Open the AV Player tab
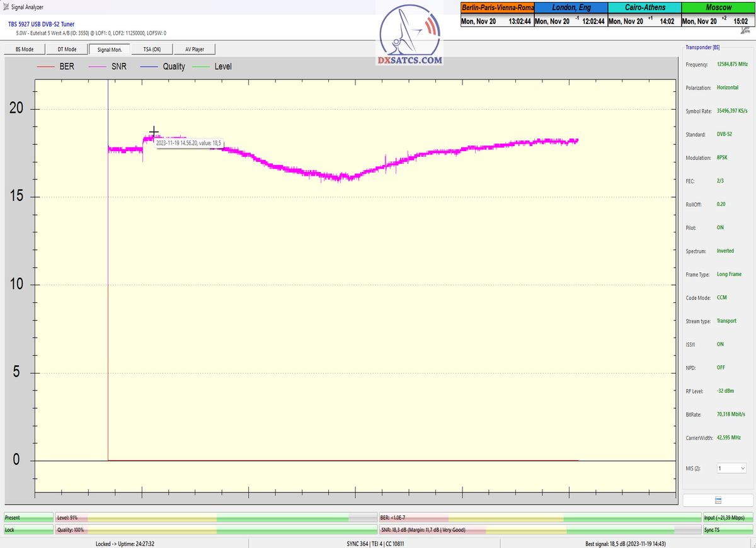 pyautogui.click(x=195, y=49)
